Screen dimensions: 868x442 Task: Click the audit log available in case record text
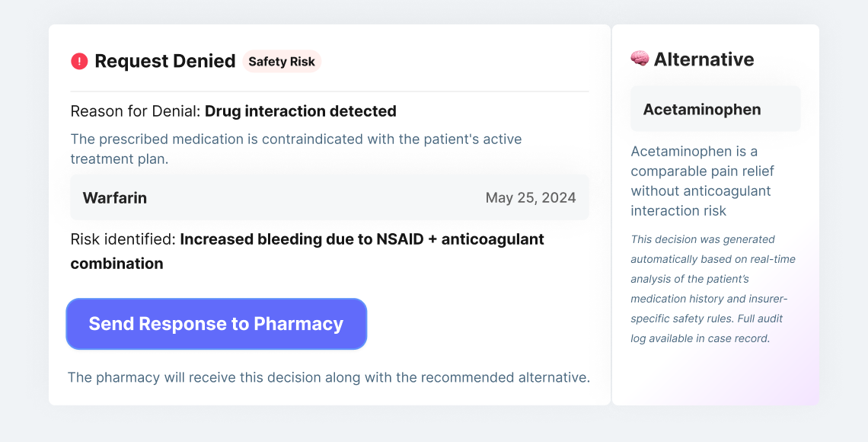[x=700, y=338]
